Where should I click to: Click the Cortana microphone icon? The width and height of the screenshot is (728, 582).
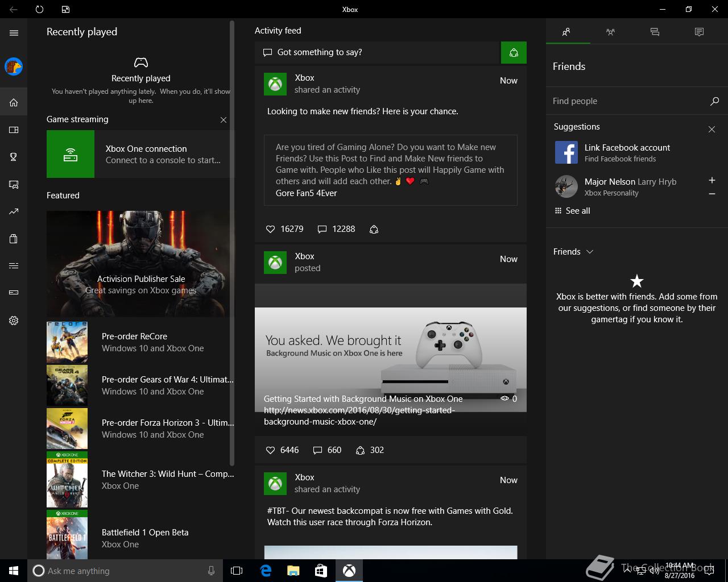click(212, 571)
